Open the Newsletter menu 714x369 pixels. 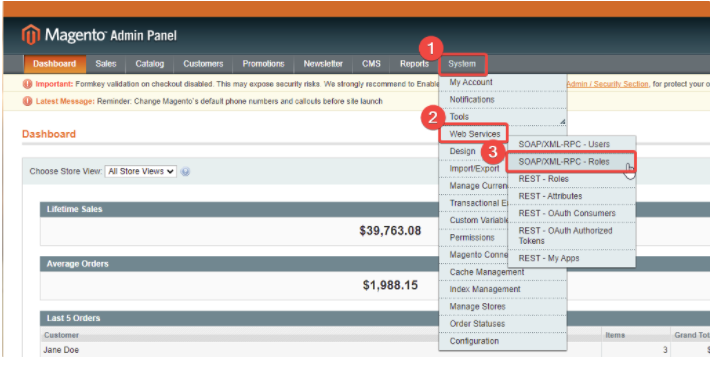[x=323, y=64]
